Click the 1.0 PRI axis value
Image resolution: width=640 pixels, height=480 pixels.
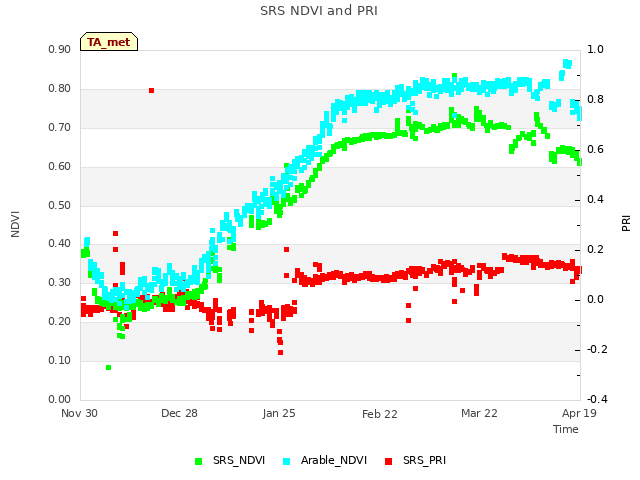click(x=595, y=49)
